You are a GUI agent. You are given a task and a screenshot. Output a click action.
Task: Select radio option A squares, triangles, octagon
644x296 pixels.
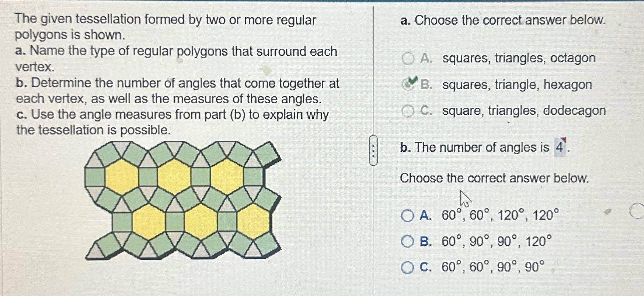pos(408,58)
